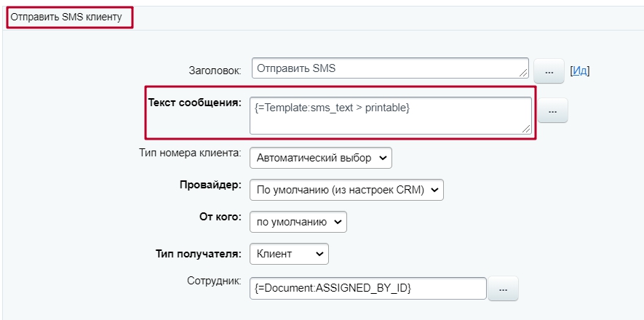Open value picker beside Текст сообщения textarea
The height and width of the screenshot is (320, 644).
tap(552, 111)
